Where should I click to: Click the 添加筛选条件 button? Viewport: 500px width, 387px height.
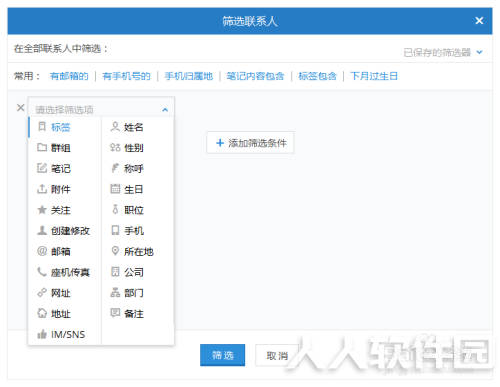(x=250, y=143)
